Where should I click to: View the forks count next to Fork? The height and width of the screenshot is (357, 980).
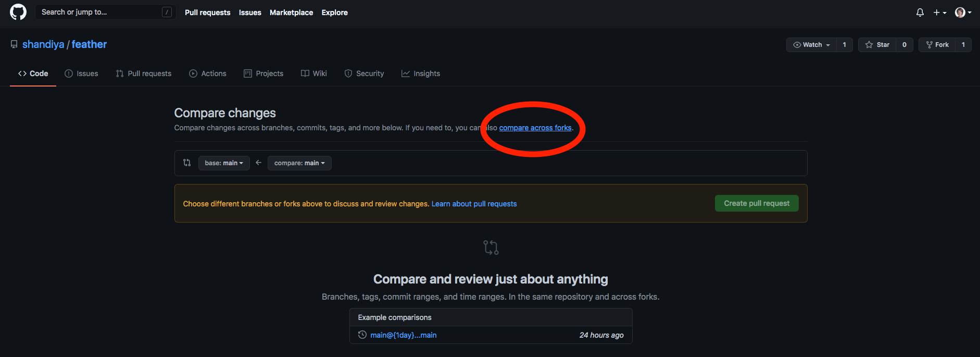coord(963,45)
